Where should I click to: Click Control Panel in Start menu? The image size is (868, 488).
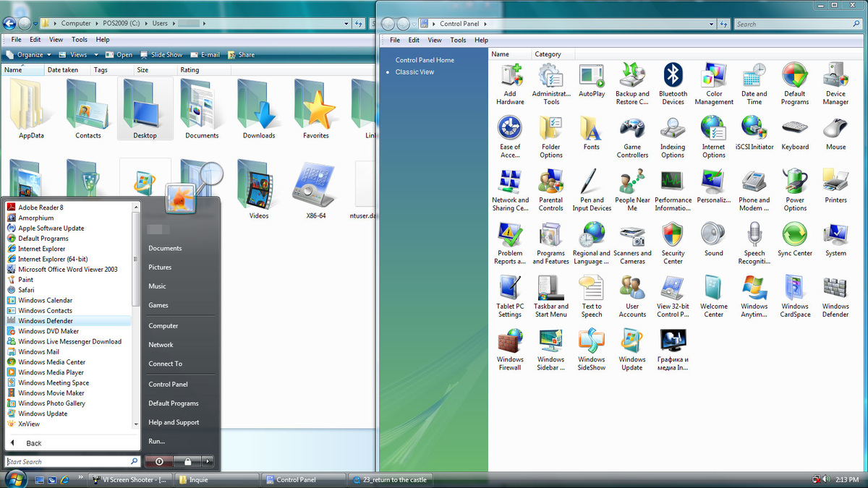point(168,384)
